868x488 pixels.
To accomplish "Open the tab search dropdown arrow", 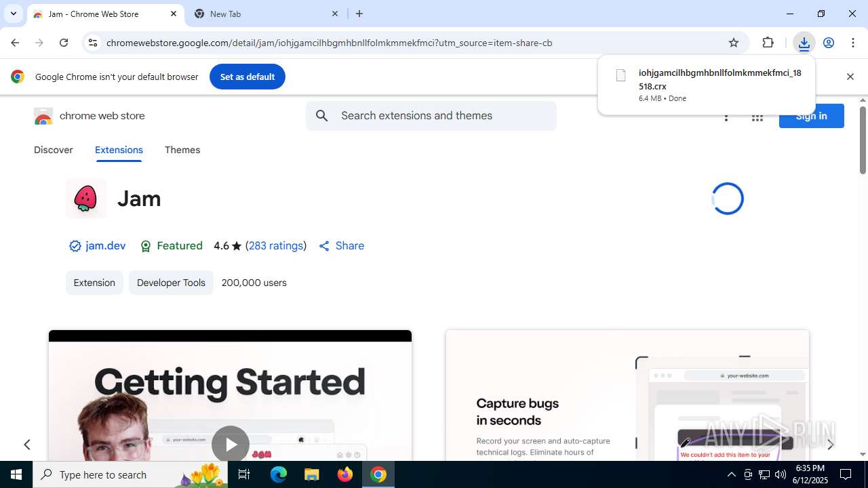I will point(13,14).
